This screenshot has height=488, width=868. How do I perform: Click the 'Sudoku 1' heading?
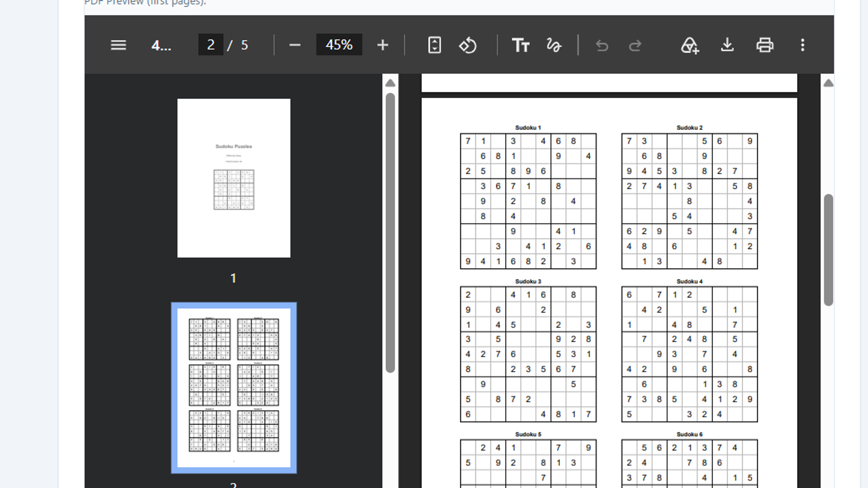pos(528,128)
